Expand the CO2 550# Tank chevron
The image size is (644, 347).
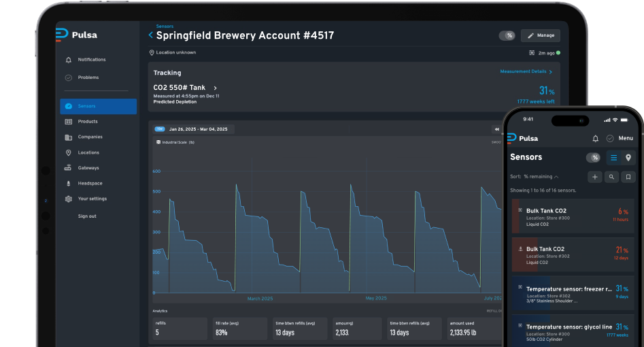pos(216,88)
